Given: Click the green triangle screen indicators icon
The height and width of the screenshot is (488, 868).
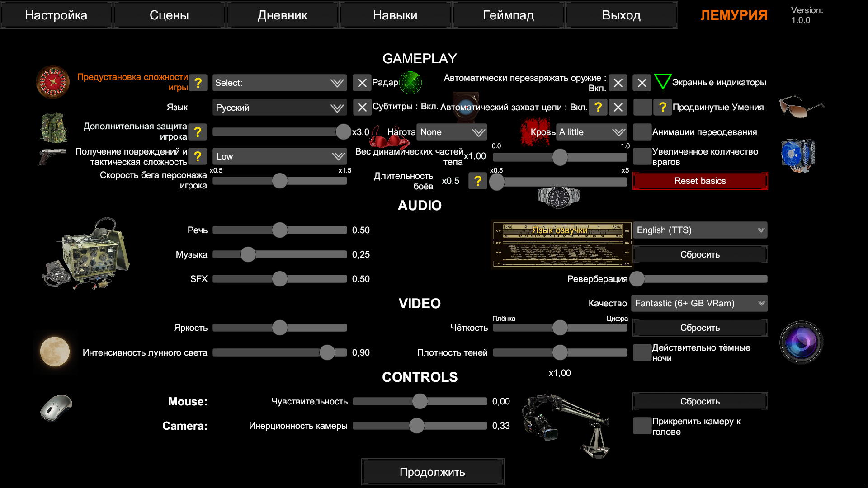Looking at the screenshot, I should pos(662,82).
